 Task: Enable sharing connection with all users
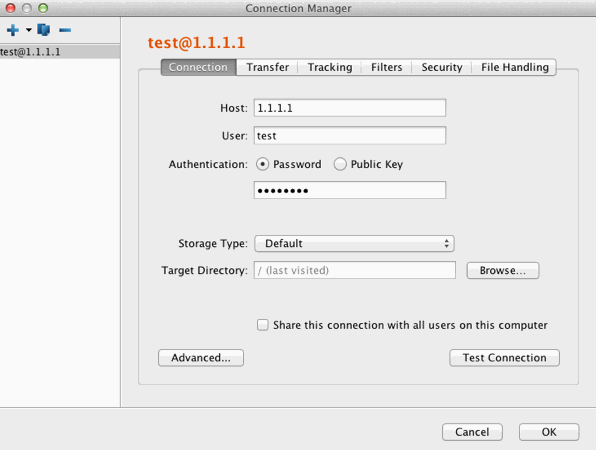262,325
